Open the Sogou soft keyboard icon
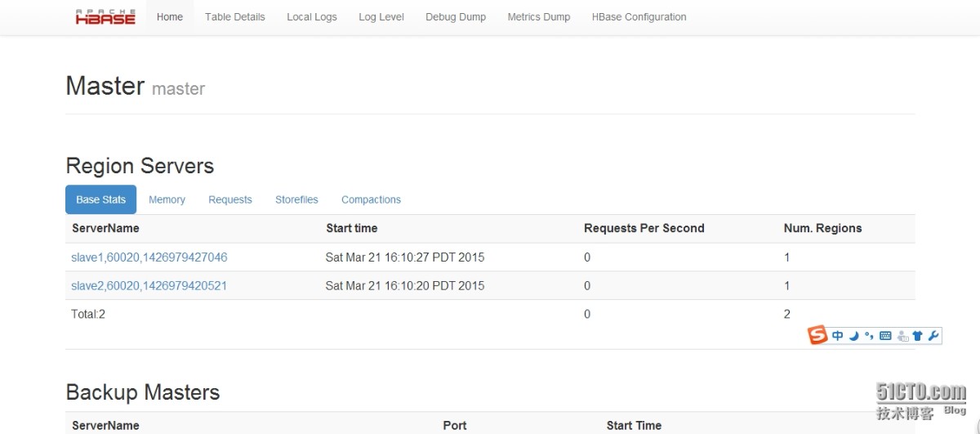Image resolution: width=980 pixels, height=434 pixels. [x=885, y=336]
